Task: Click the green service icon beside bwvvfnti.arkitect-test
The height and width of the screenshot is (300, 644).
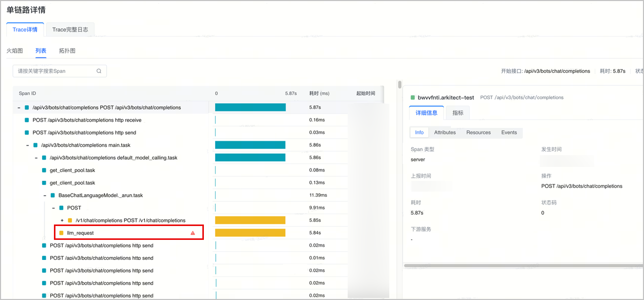Action: [413, 97]
